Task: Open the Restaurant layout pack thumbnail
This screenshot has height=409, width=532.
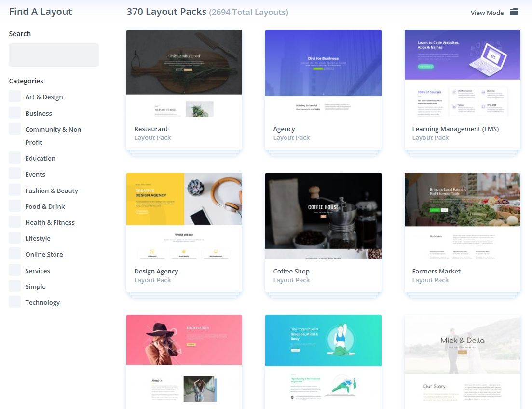Action: [184, 74]
